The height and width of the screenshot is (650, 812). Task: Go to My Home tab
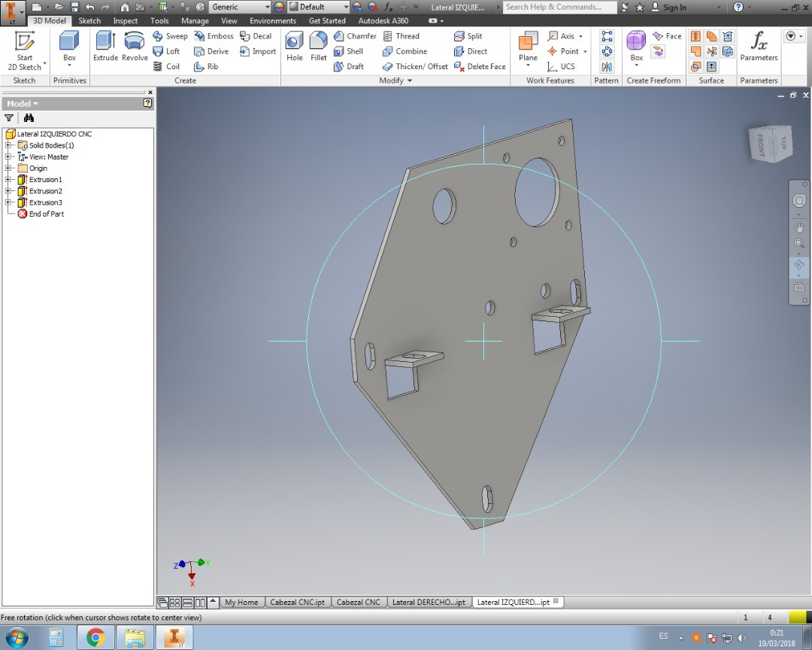[241, 603]
